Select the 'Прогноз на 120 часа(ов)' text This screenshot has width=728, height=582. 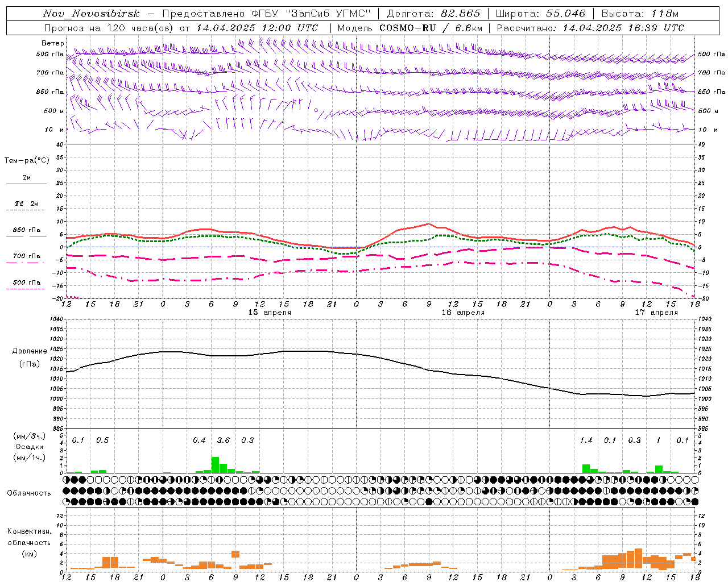pos(110,28)
